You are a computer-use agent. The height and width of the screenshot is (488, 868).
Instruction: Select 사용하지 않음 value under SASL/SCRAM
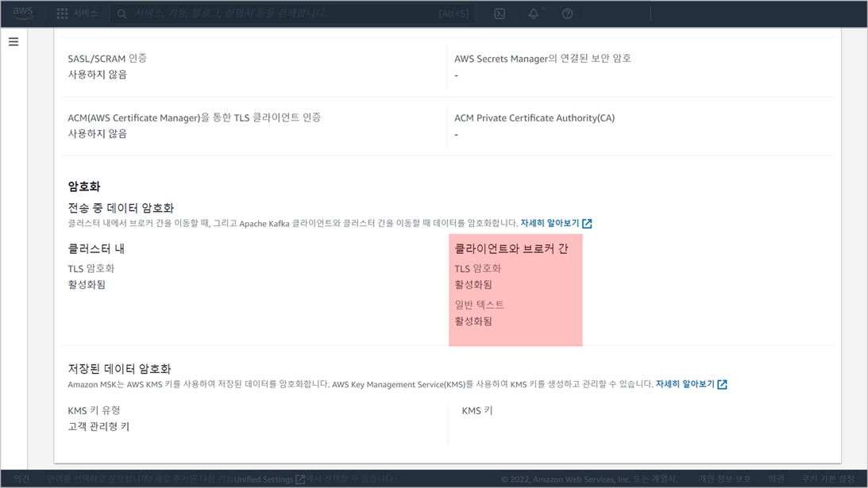tap(98, 74)
